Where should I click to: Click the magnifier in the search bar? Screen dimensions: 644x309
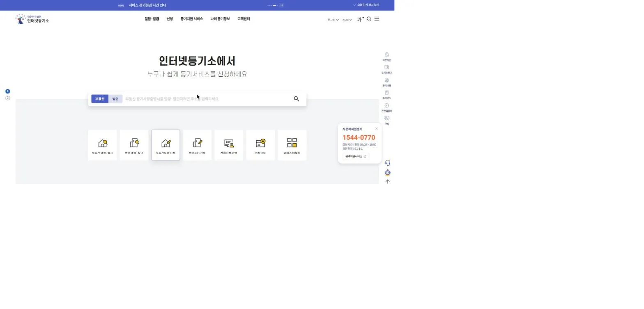296,99
